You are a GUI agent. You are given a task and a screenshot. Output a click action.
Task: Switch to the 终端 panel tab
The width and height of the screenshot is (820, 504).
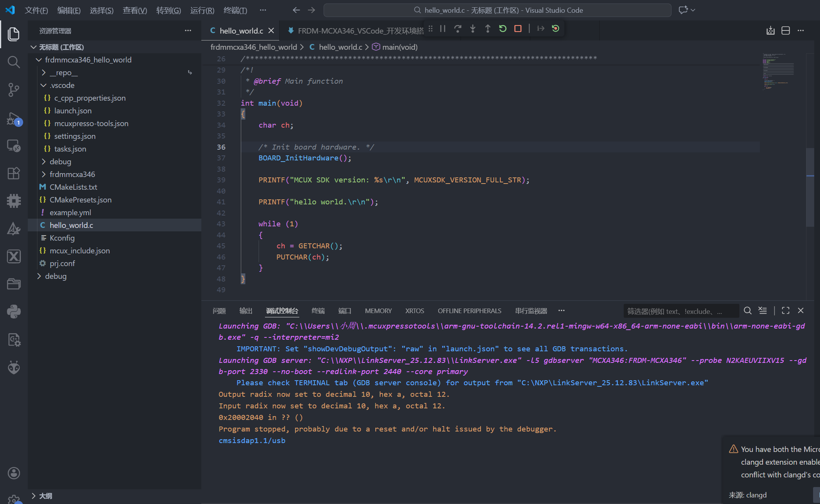[x=318, y=311]
